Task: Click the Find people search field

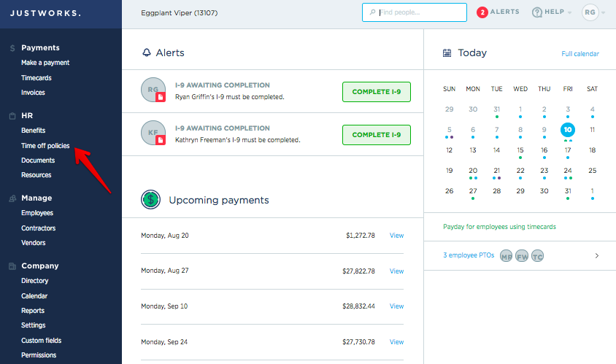Action: click(415, 12)
